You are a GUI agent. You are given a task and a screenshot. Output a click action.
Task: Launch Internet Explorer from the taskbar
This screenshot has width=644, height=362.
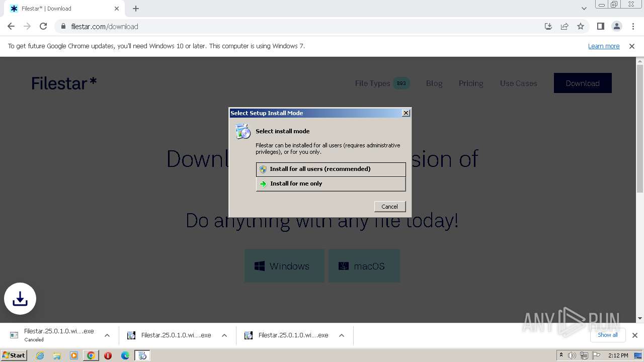point(40,355)
